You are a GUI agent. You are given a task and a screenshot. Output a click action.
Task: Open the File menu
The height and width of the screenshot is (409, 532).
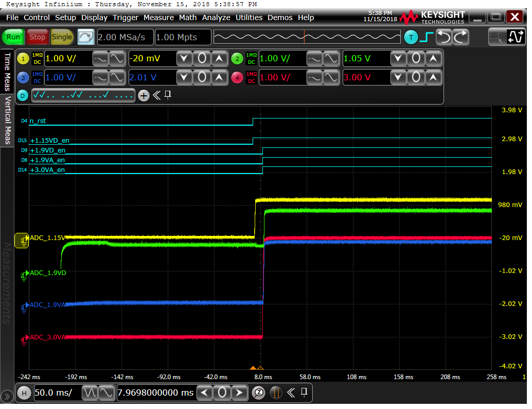click(12, 18)
